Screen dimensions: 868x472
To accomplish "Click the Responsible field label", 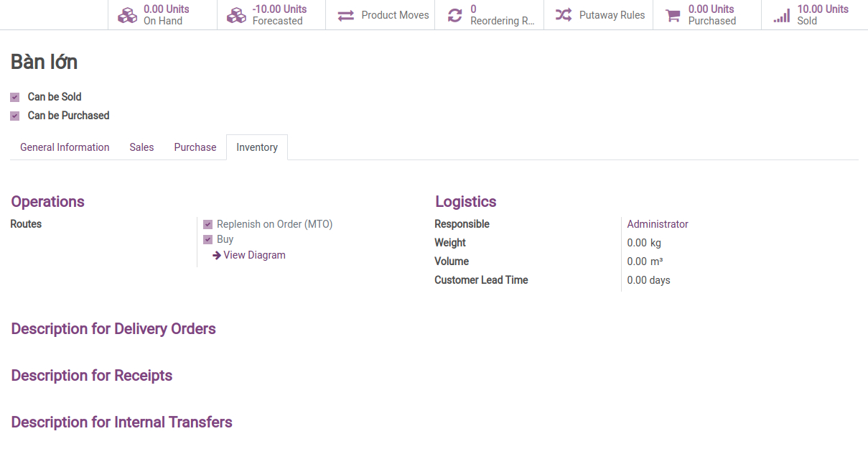I will click(x=462, y=224).
